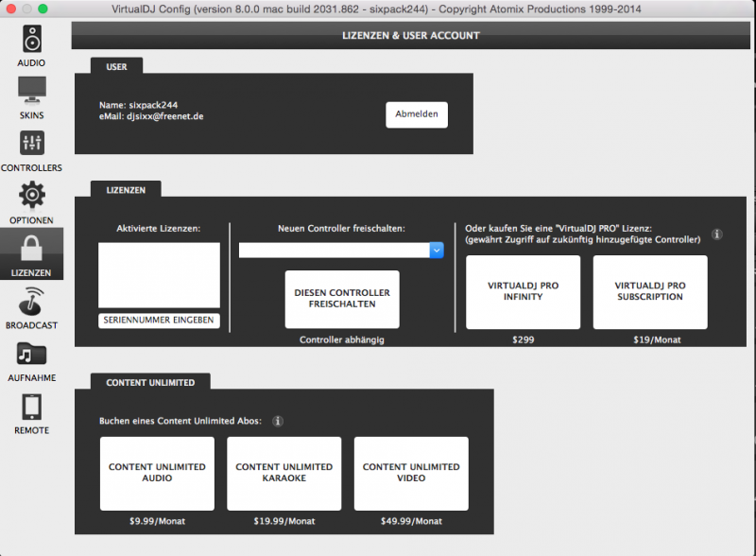Click info icon next to Content Unlimited Abos
This screenshot has height=556, width=756.
click(278, 421)
